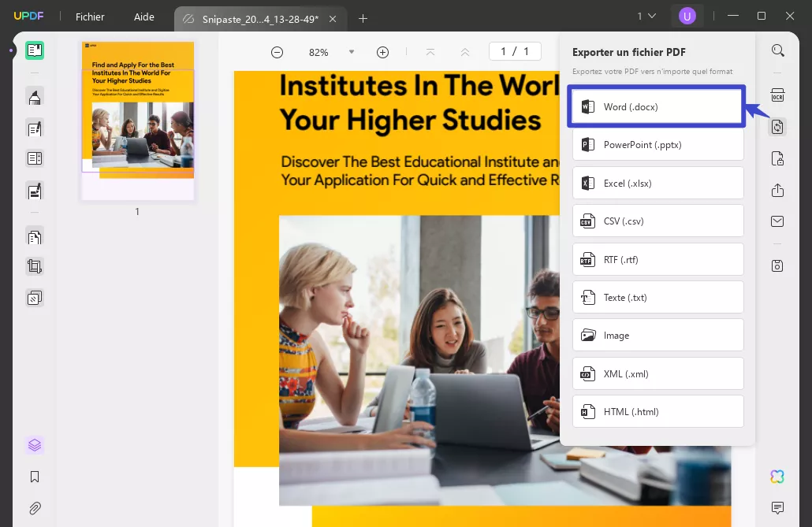812x527 pixels.
Task: Open the Fichier menu
Action: tap(90, 17)
